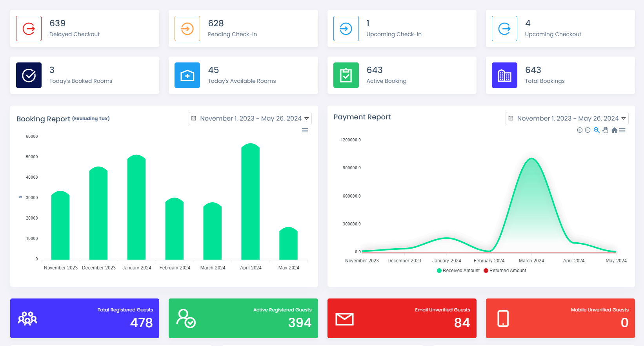Reset chart zoom with the home icon

[614, 130]
